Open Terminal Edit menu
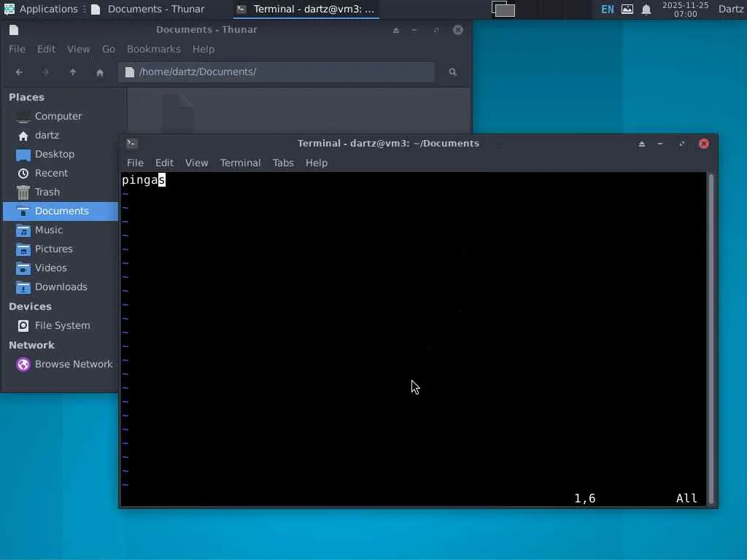This screenshot has width=747, height=560. click(x=164, y=163)
